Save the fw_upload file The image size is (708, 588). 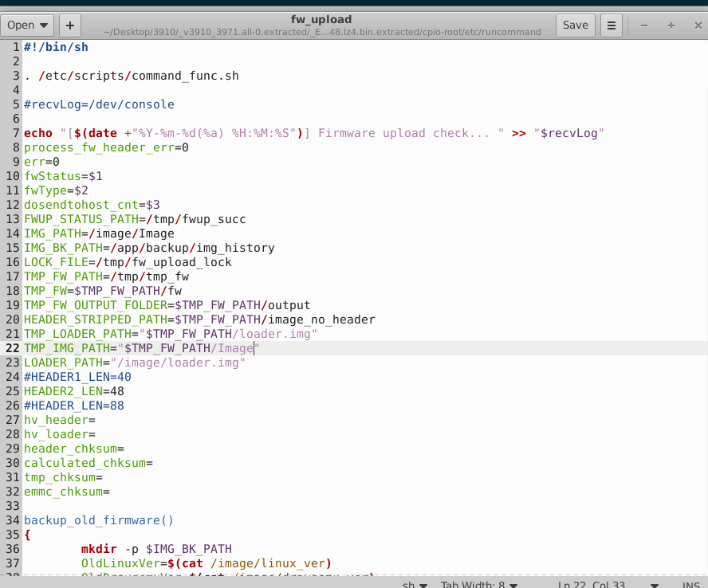pyautogui.click(x=575, y=25)
